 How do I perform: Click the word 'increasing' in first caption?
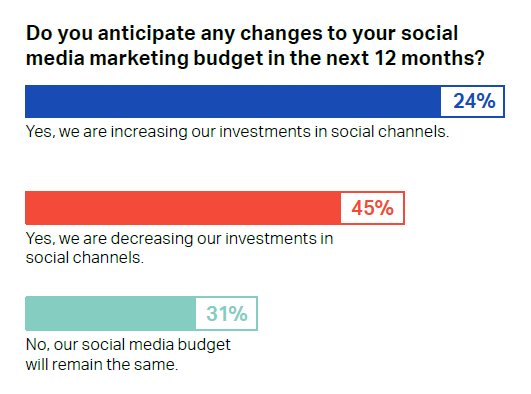pos(149,132)
